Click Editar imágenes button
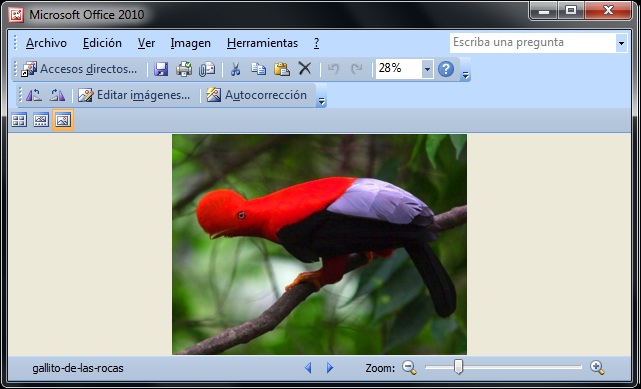 coord(134,95)
